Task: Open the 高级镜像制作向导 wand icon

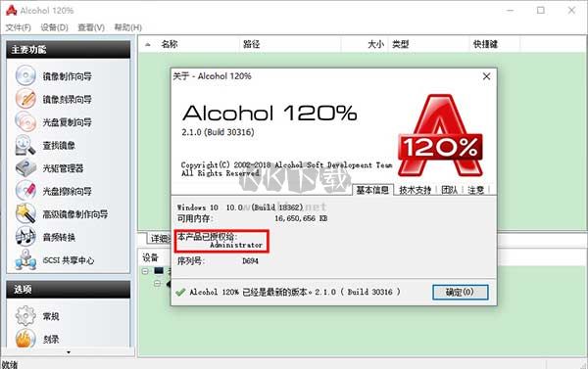Action: click(25, 213)
